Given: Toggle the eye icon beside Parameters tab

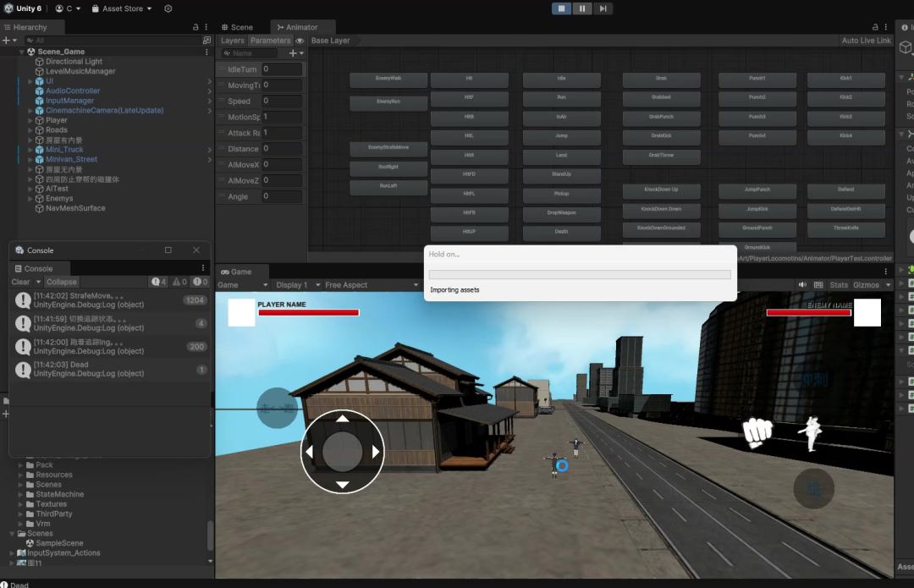Looking at the screenshot, I should pyautogui.click(x=300, y=41).
